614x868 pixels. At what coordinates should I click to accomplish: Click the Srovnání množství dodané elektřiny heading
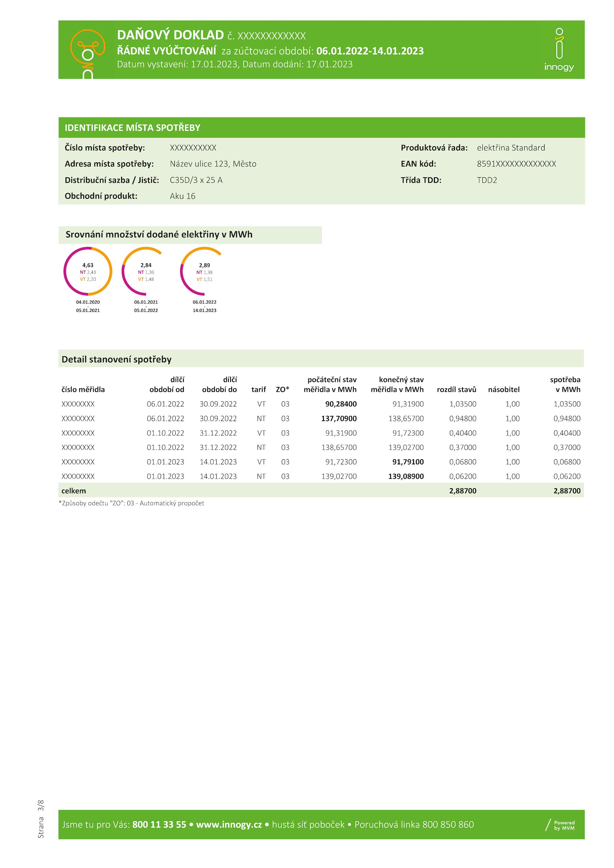pyautogui.click(x=159, y=235)
